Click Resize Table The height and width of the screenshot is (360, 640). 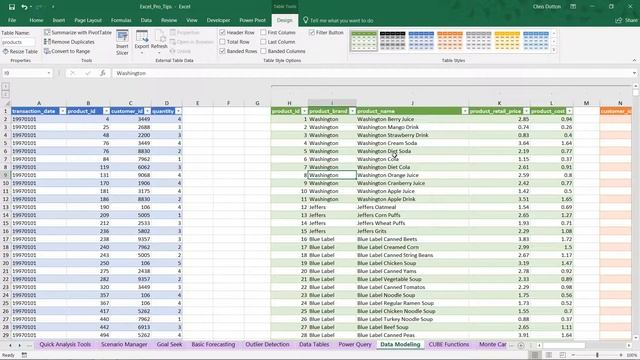pyautogui.click(x=20, y=51)
